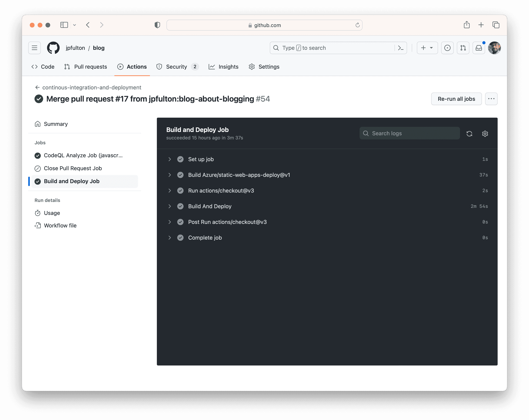Image resolution: width=529 pixels, height=420 pixels.
Task: Open the blog repository link
Action: pyautogui.click(x=99, y=48)
